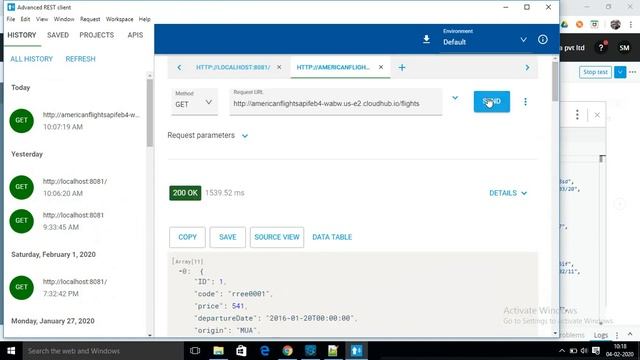640x360 pixels.
Task: Click the SM avatar in background window
Action: (x=624, y=48)
